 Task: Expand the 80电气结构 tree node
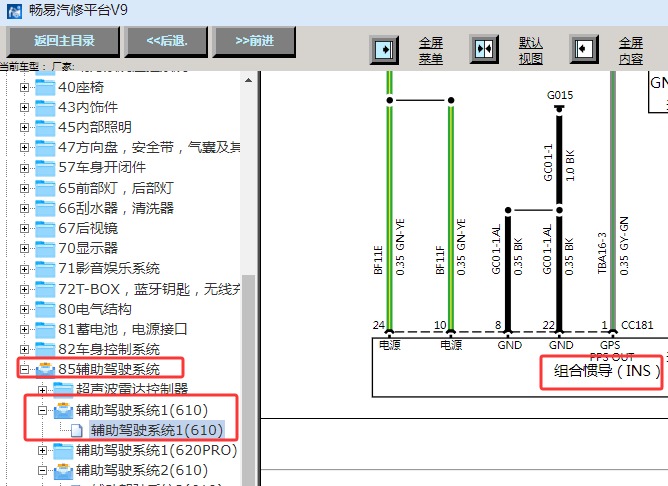pos(24,309)
